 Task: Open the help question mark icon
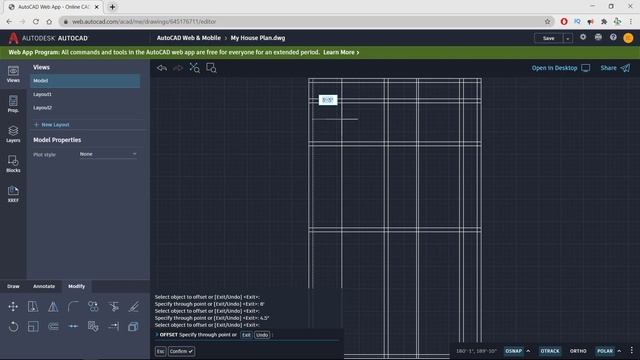(613, 37)
